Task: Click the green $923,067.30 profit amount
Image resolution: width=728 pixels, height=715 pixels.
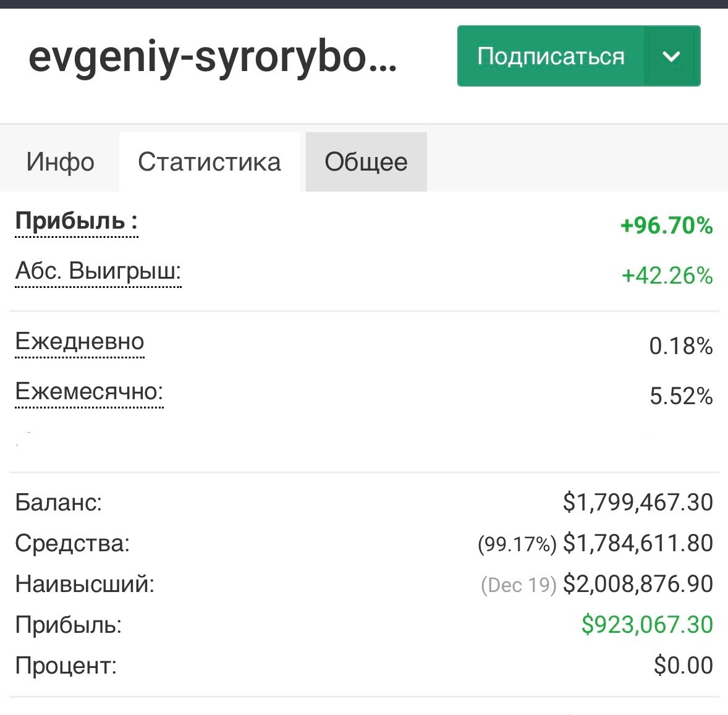Action: (x=647, y=625)
